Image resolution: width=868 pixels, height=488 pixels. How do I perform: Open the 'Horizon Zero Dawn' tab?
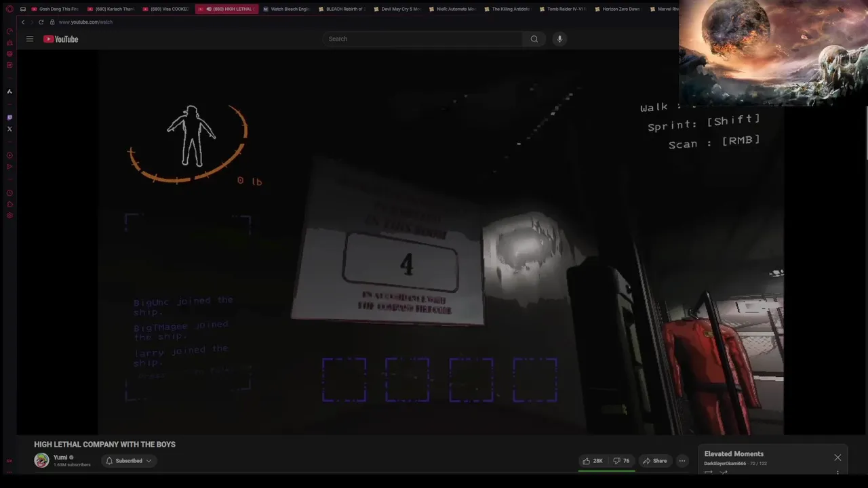coord(618,9)
